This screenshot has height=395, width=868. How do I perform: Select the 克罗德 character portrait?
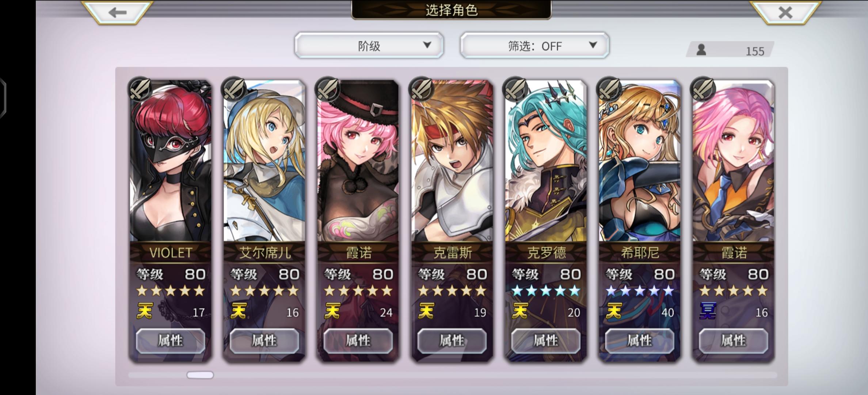(546, 161)
